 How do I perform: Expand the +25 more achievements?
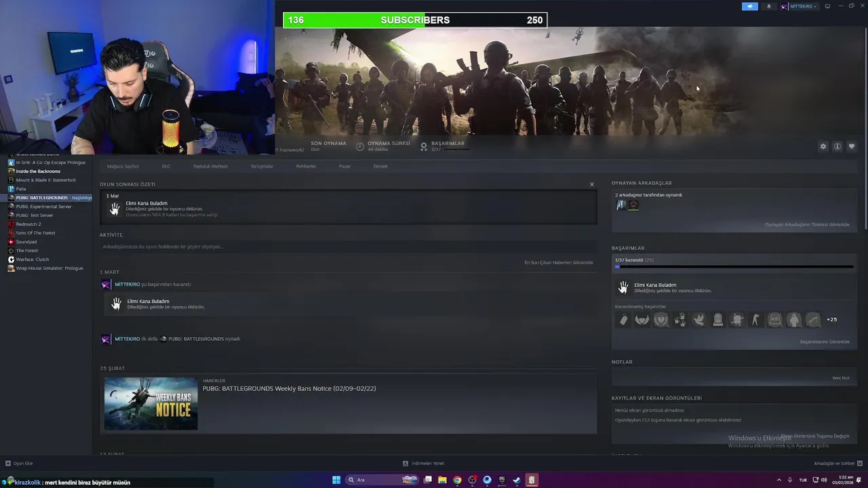832,320
